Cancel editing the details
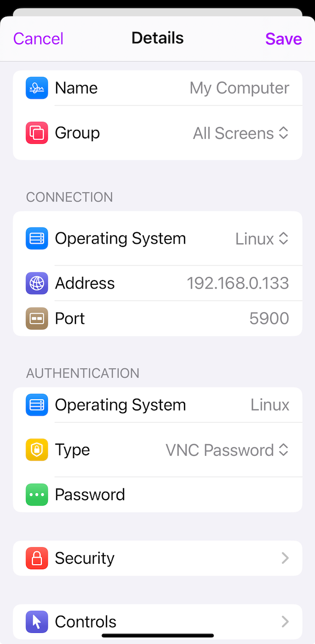 point(39,38)
